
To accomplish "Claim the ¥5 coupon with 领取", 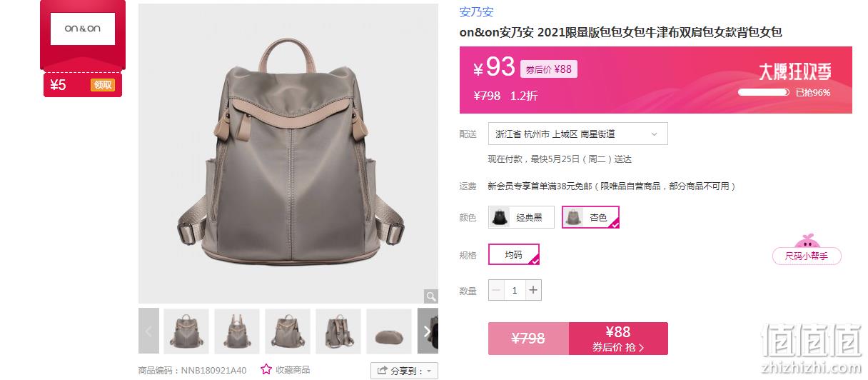I will [x=103, y=85].
